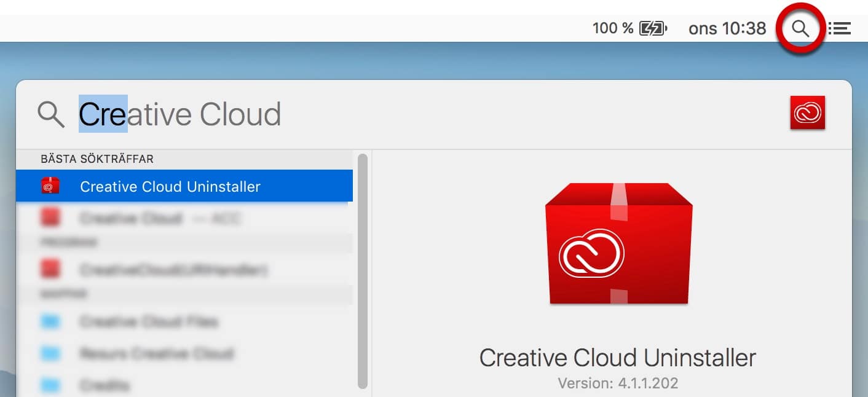
Task: Click the Creative Cloud Uninstaller preview title
Action: (x=618, y=358)
